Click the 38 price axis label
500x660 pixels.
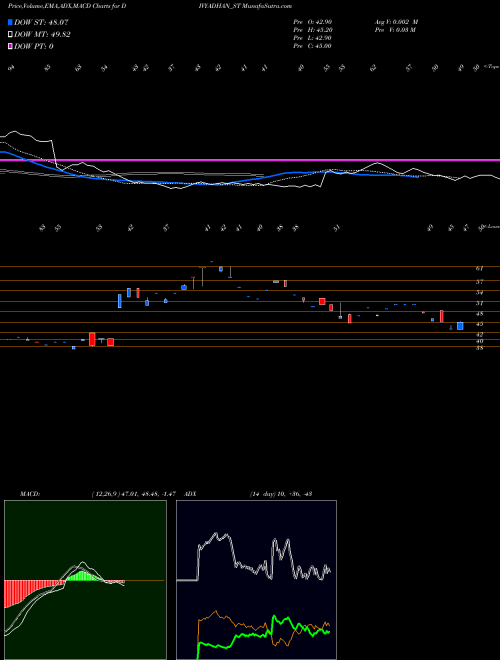pyautogui.click(x=480, y=348)
